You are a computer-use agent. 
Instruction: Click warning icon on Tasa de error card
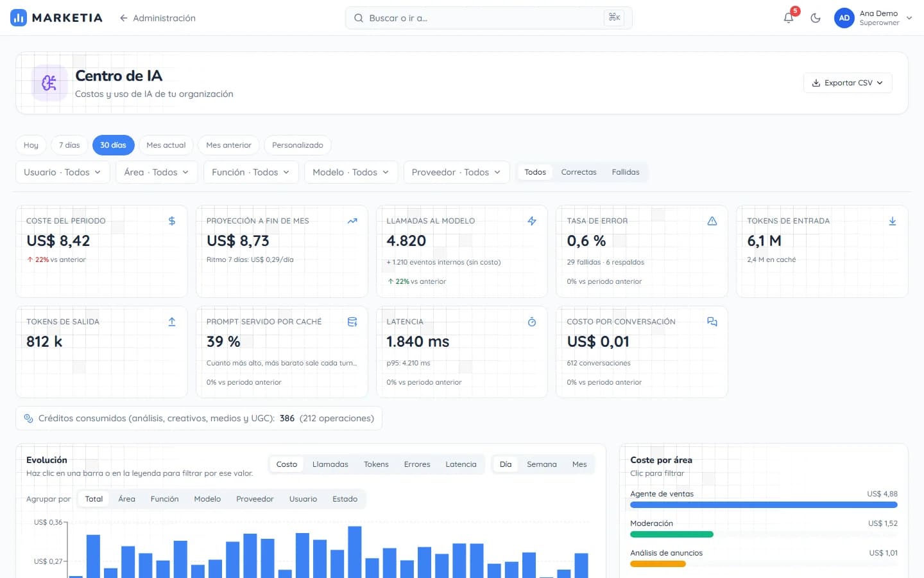[712, 221]
